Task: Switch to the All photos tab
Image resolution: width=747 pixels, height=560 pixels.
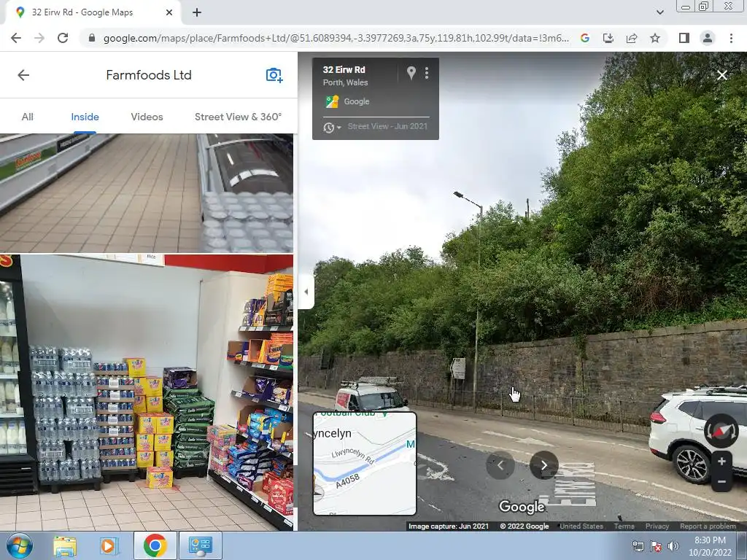Action: point(28,117)
